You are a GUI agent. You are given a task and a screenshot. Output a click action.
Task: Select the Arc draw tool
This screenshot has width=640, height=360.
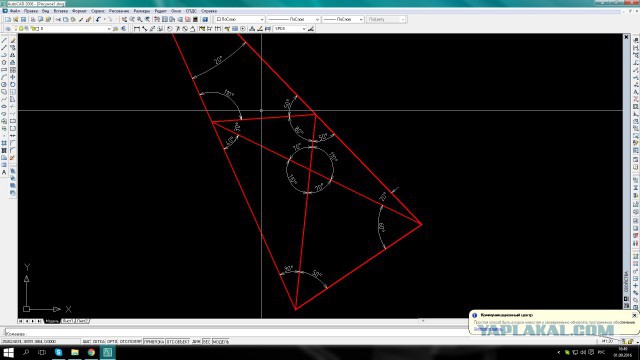pyautogui.click(x=4, y=77)
